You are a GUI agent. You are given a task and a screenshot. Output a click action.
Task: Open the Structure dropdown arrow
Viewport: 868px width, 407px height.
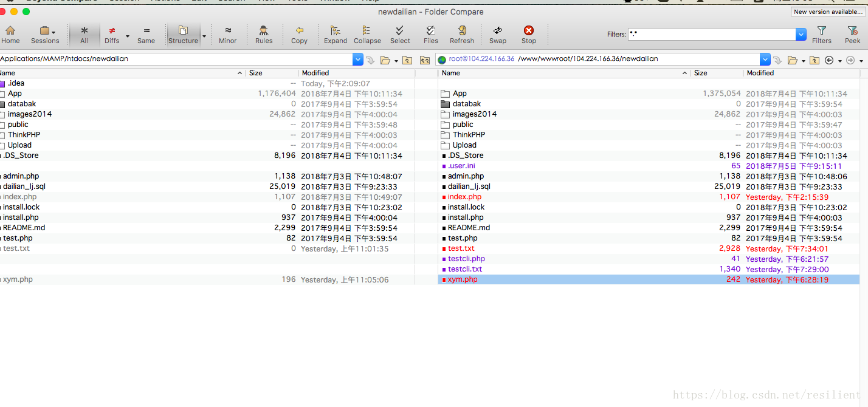point(204,35)
